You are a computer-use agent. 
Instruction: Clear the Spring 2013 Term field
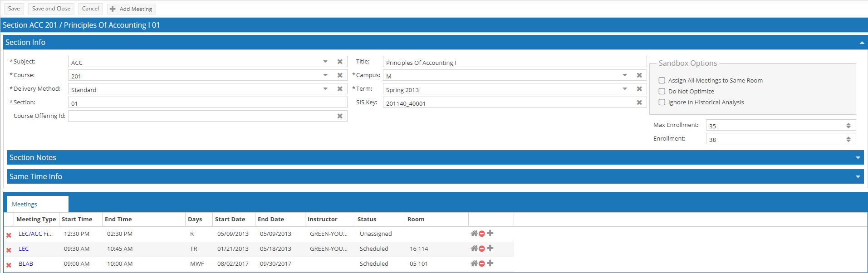[639, 89]
